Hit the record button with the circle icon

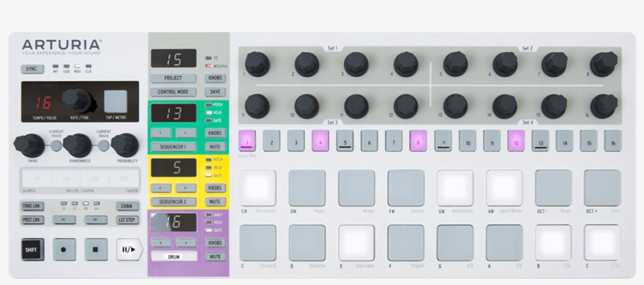tap(64, 249)
